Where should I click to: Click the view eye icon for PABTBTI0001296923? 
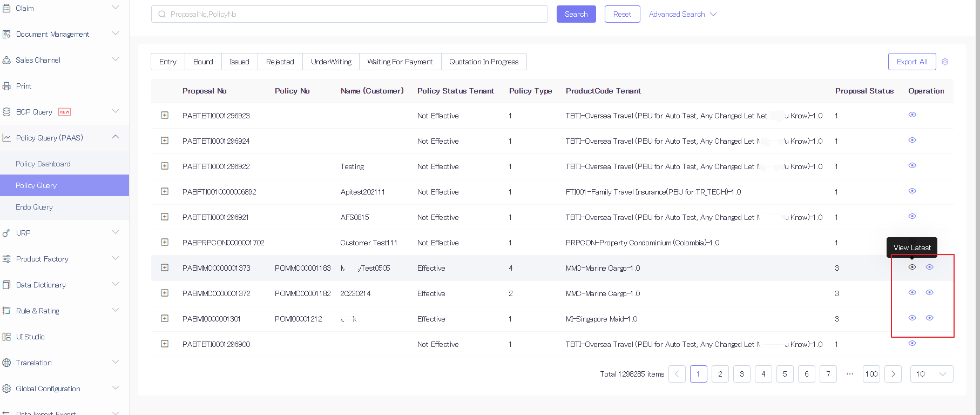click(912, 115)
